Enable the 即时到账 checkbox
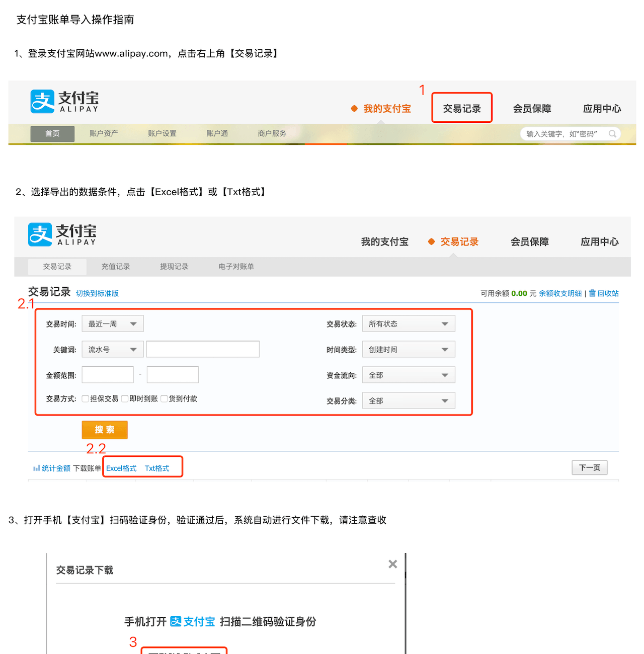Viewport: 644px width, 654px height. pyautogui.click(x=125, y=399)
